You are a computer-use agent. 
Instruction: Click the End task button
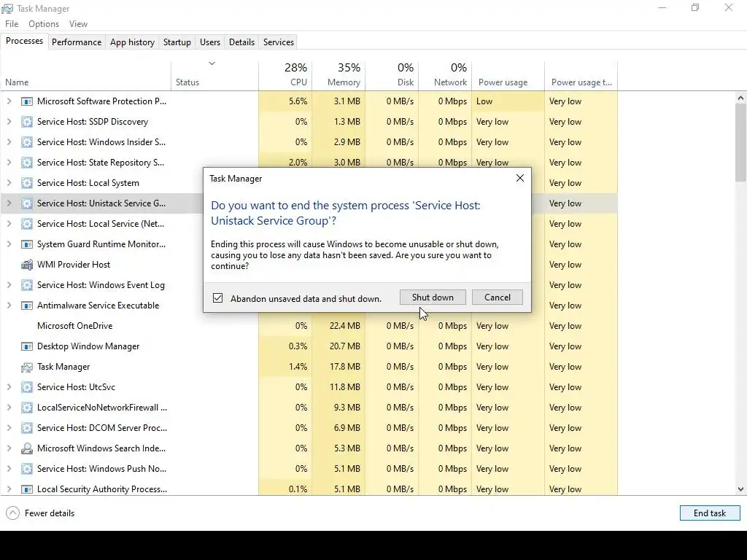[x=710, y=513]
